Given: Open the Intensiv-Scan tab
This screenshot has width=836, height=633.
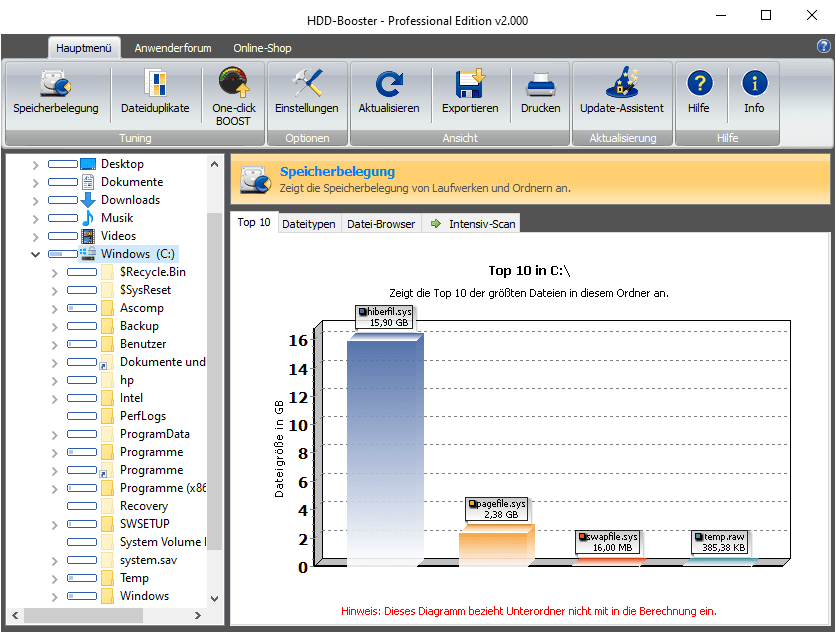Looking at the screenshot, I should 473,224.
